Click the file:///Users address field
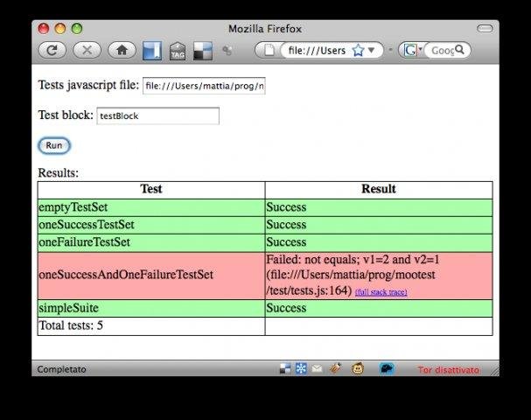 tap(317, 51)
